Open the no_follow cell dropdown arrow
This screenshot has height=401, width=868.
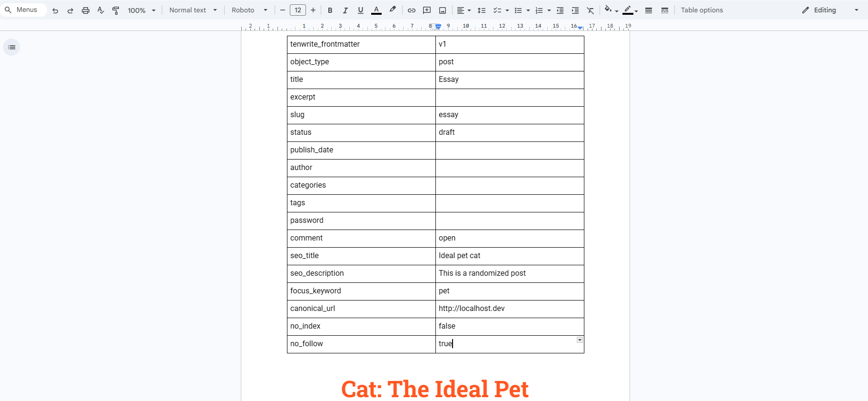pos(580,340)
